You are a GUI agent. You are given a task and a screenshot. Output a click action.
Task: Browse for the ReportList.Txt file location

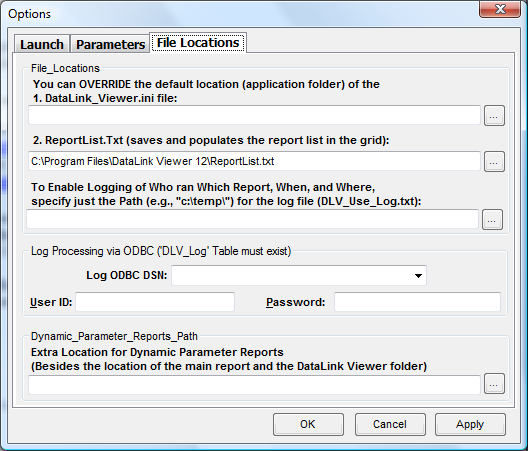(494, 162)
